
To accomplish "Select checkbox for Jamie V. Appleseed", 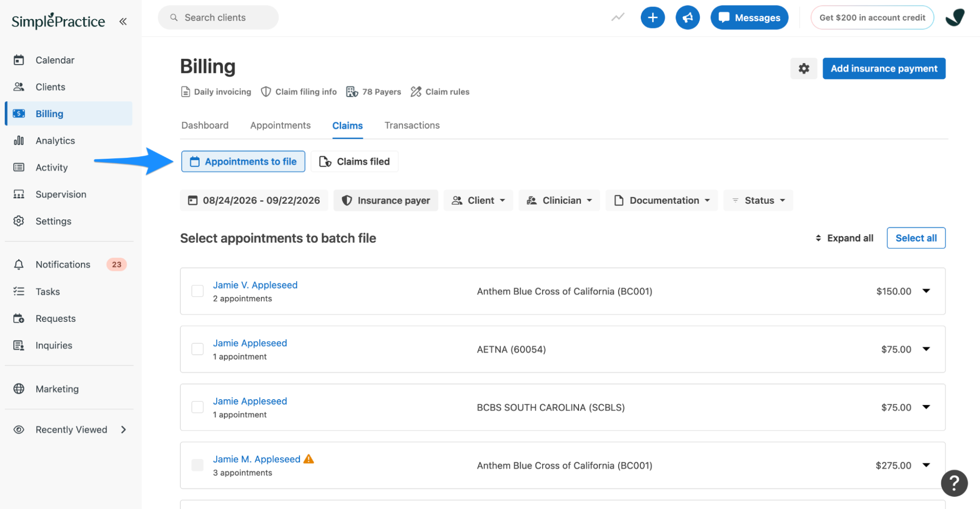I will [198, 291].
